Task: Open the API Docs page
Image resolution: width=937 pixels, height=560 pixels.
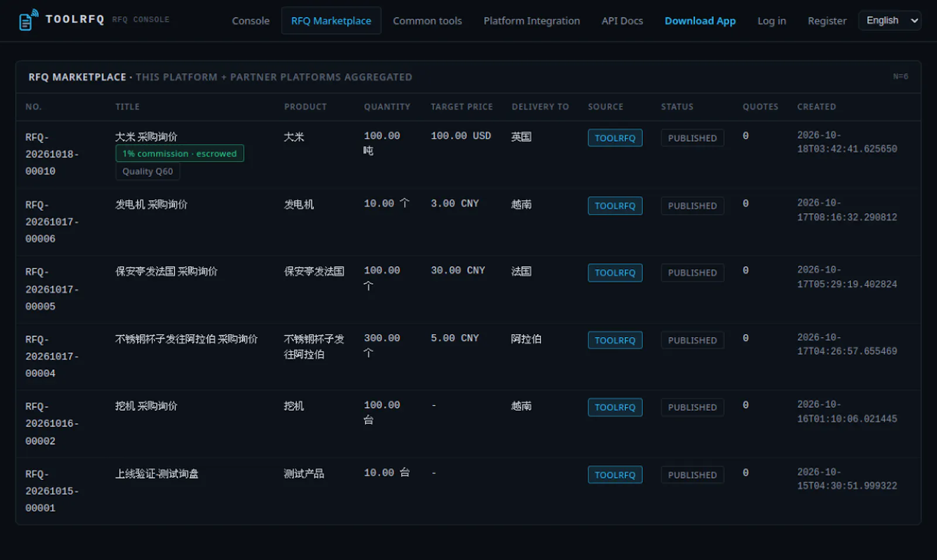Action: tap(622, 20)
